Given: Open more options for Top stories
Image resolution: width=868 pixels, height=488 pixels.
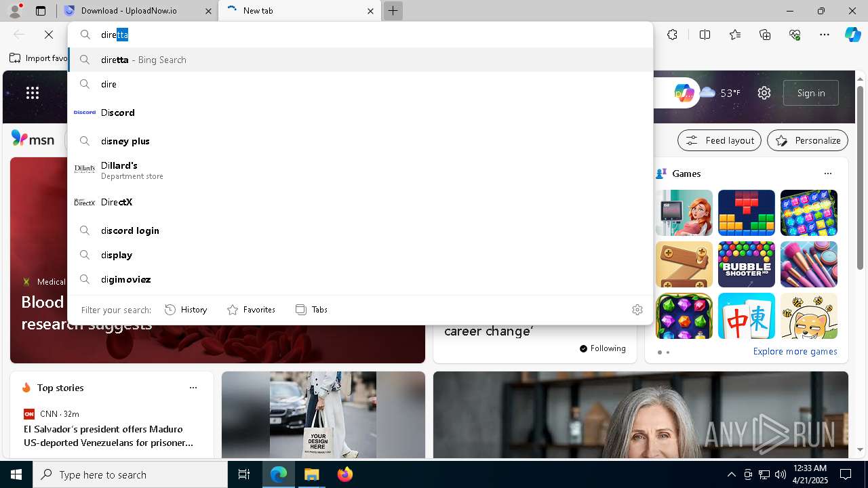Looking at the screenshot, I should [x=193, y=388].
